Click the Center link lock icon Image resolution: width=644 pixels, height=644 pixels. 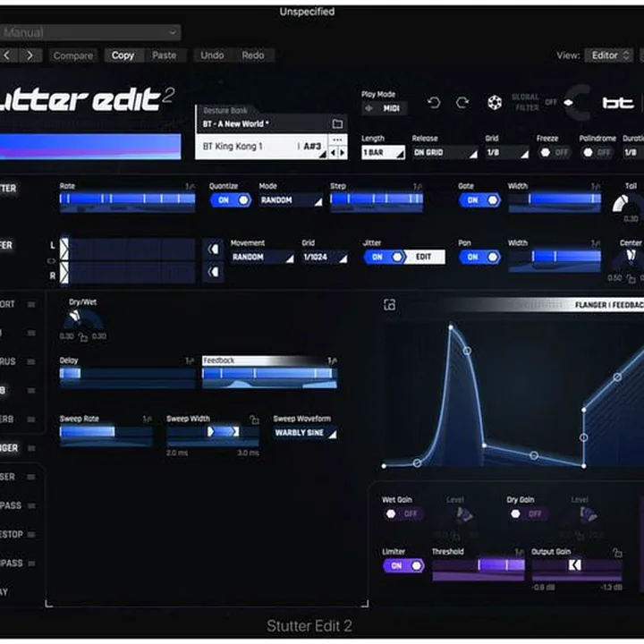(631, 279)
